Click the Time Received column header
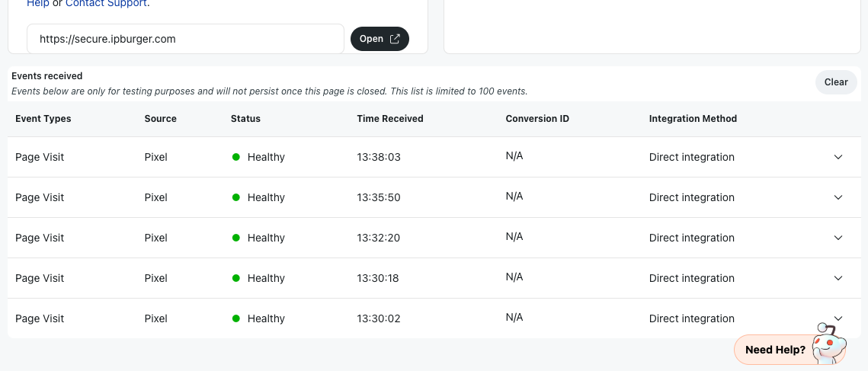 pos(389,119)
